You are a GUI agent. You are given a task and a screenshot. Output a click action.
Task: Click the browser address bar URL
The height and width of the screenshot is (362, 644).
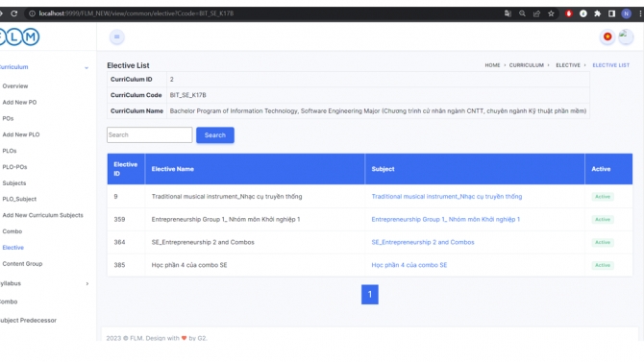click(x=136, y=13)
